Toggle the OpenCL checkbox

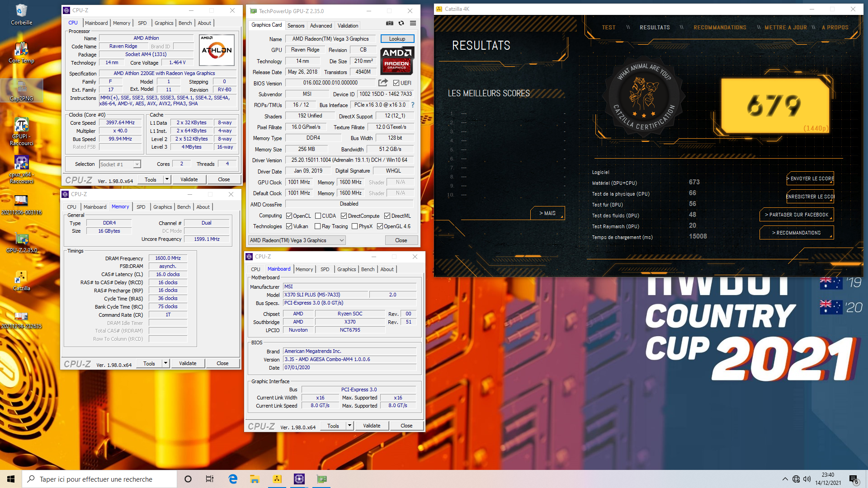[289, 216]
